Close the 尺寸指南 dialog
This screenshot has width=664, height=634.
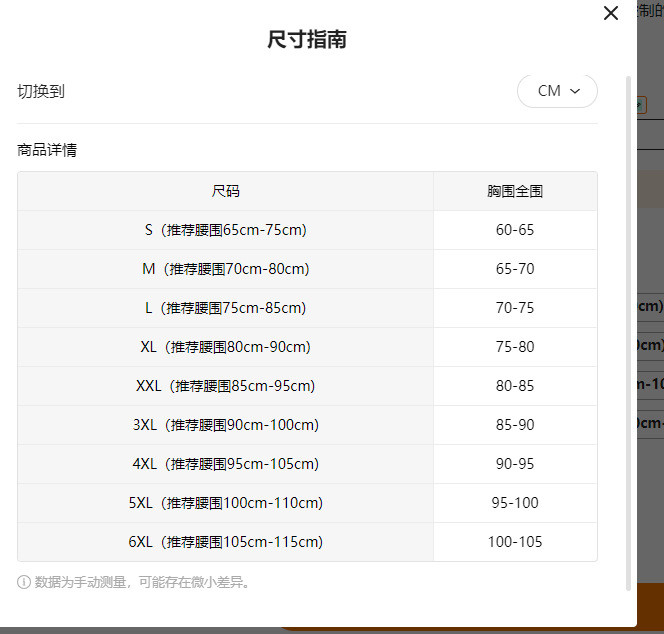(611, 13)
